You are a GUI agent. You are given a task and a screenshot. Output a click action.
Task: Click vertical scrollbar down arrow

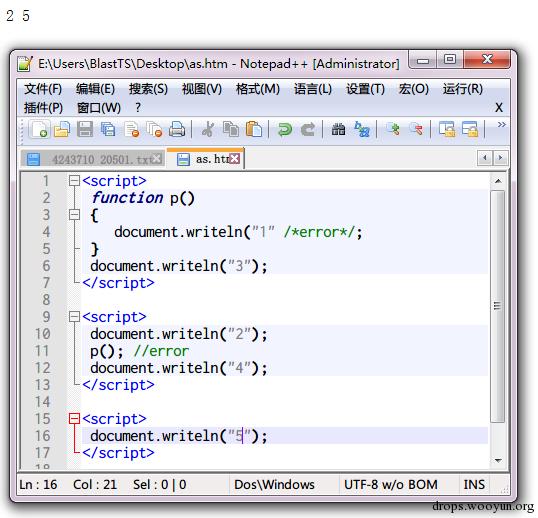coord(498,460)
